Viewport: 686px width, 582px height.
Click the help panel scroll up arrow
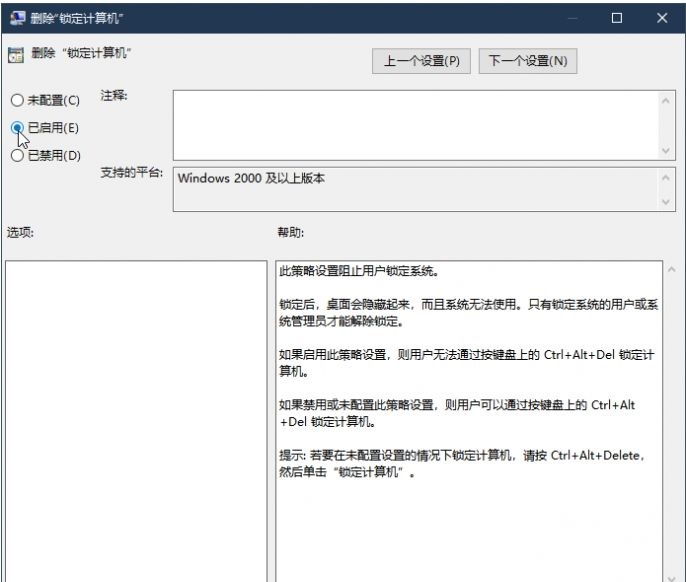point(671,270)
